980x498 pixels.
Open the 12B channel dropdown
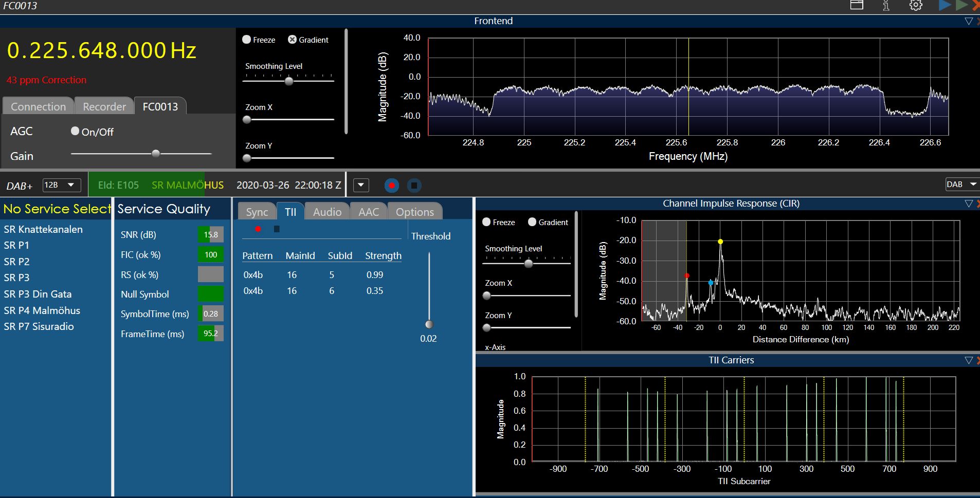click(x=61, y=185)
